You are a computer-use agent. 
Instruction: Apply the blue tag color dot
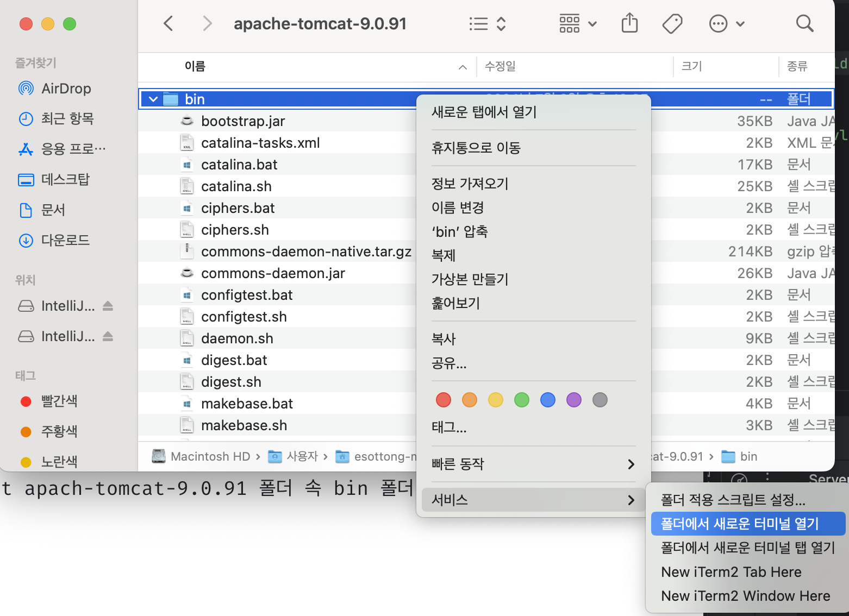[x=548, y=400]
